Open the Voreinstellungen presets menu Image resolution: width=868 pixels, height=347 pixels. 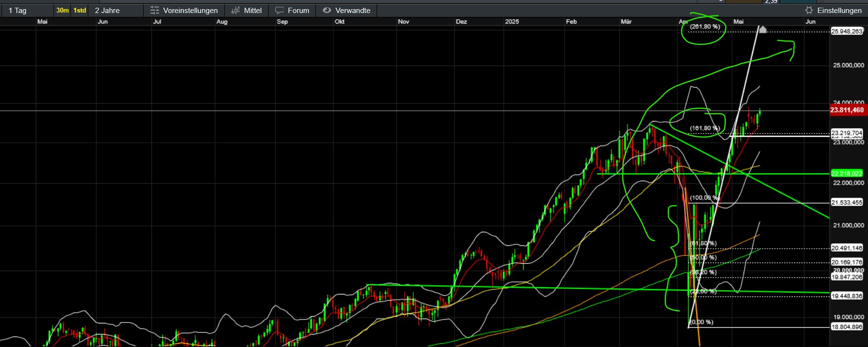tap(184, 10)
